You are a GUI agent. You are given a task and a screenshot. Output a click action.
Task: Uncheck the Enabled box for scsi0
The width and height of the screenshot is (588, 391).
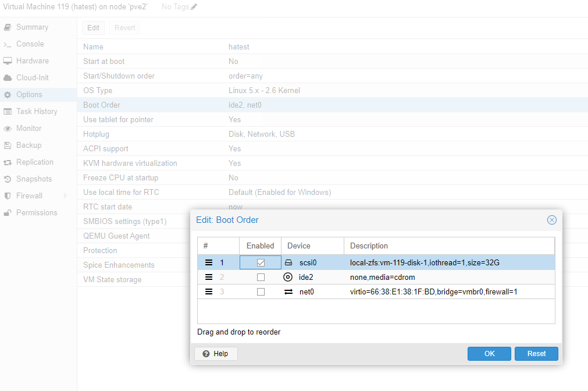point(261,262)
